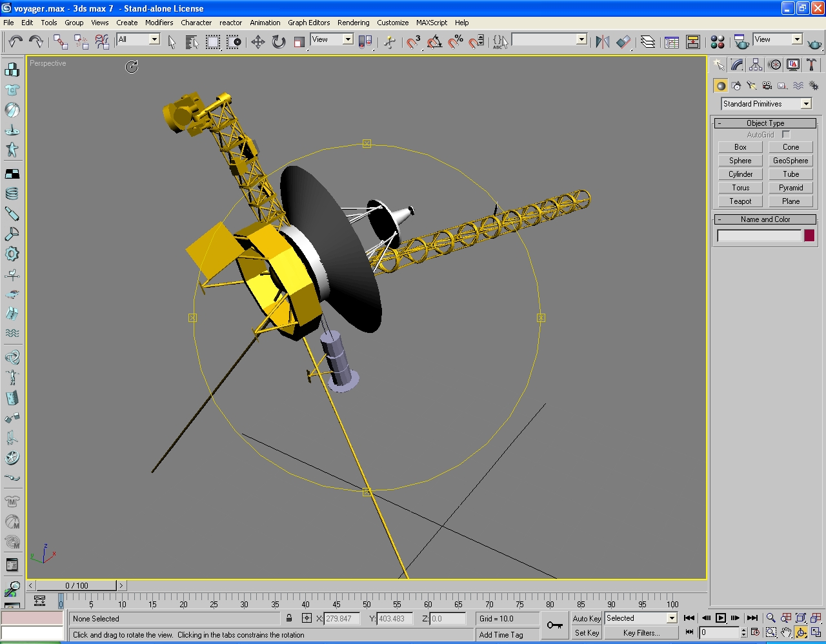Collapse the Object Type rollout
The width and height of the screenshot is (826, 644).
click(765, 123)
